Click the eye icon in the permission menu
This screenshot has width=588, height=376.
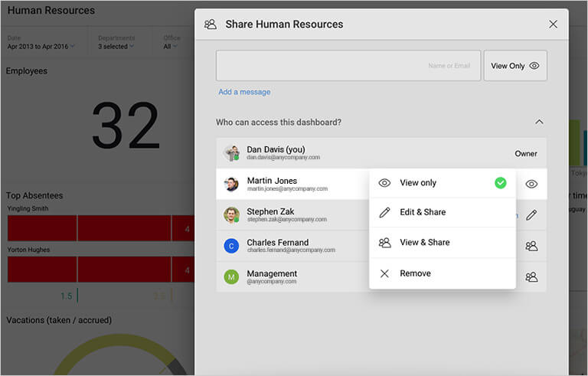point(384,183)
